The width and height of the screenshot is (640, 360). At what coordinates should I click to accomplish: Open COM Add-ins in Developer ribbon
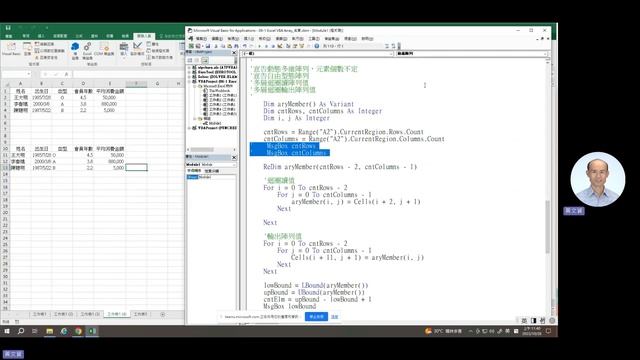pos(104,49)
